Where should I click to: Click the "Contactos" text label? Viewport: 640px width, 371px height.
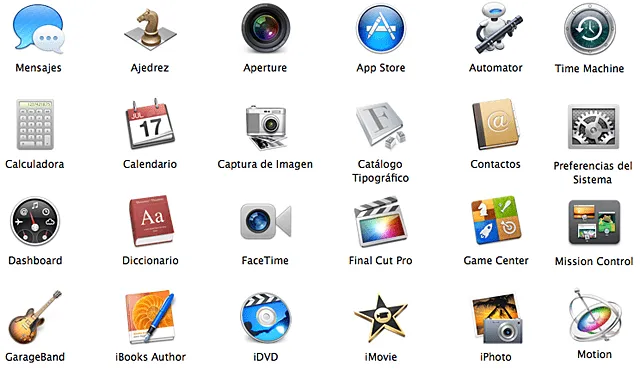[496, 164]
